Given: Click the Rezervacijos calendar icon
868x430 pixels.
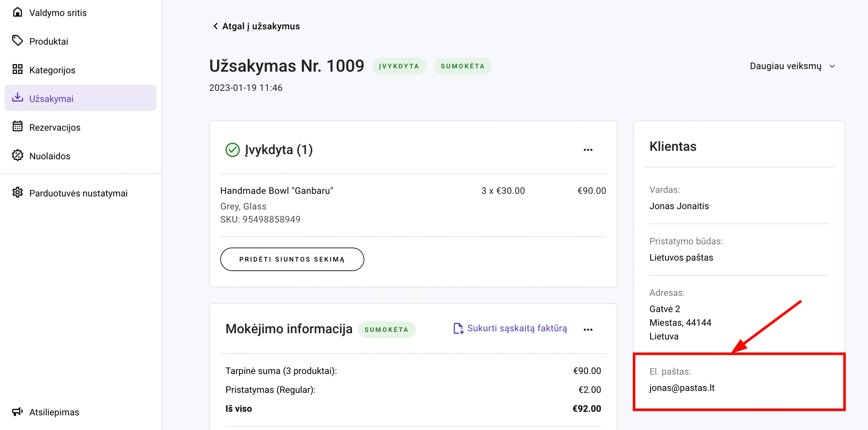Looking at the screenshot, I should coord(17,126).
